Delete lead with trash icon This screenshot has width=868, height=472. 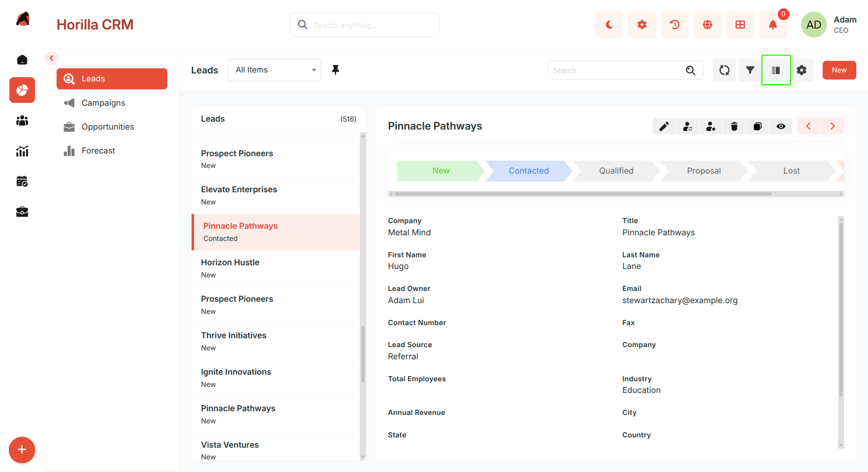(x=734, y=126)
